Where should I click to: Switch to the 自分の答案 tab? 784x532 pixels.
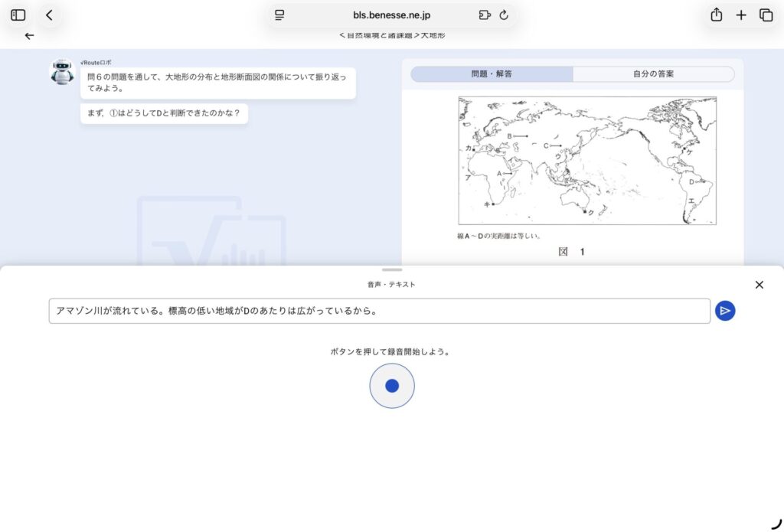click(653, 74)
